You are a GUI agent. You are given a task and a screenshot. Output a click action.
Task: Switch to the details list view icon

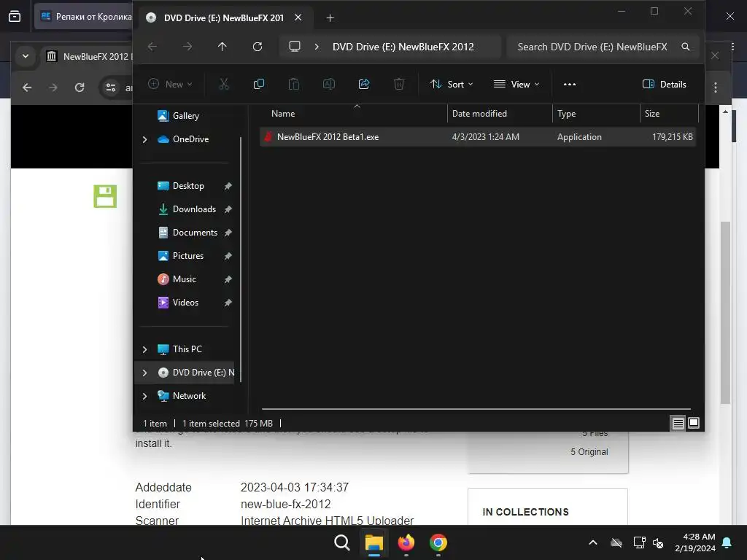tap(678, 423)
